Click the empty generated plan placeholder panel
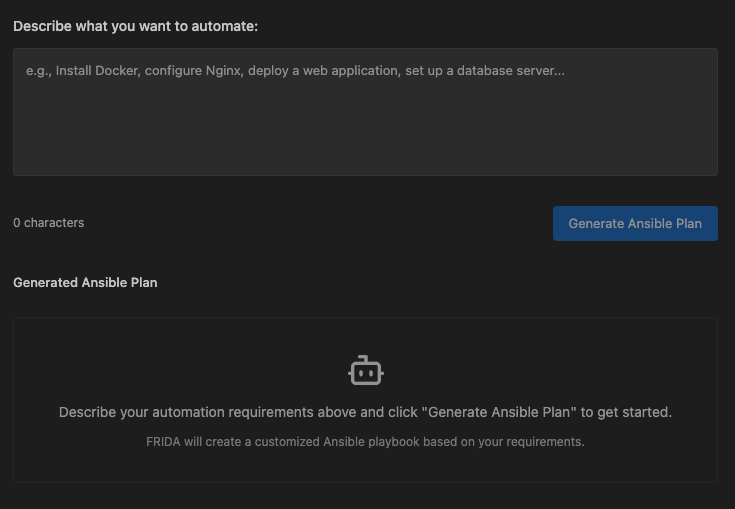 pyautogui.click(x=365, y=400)
